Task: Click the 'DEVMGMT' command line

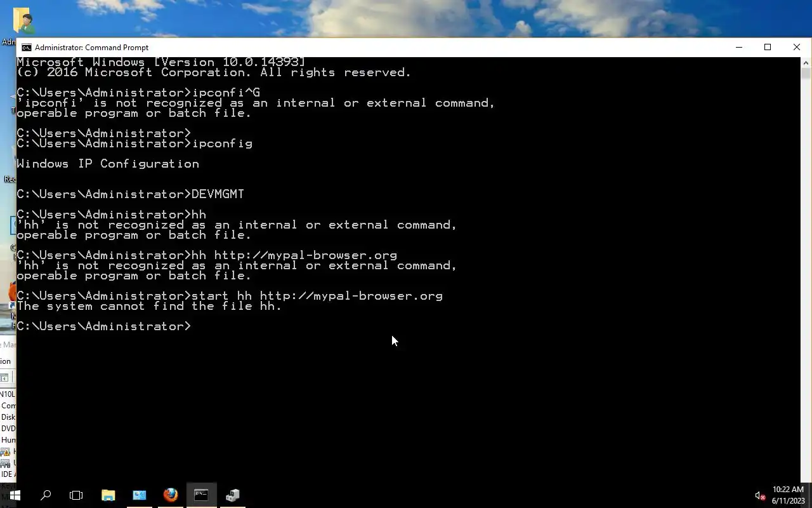Action: (130, 194)
